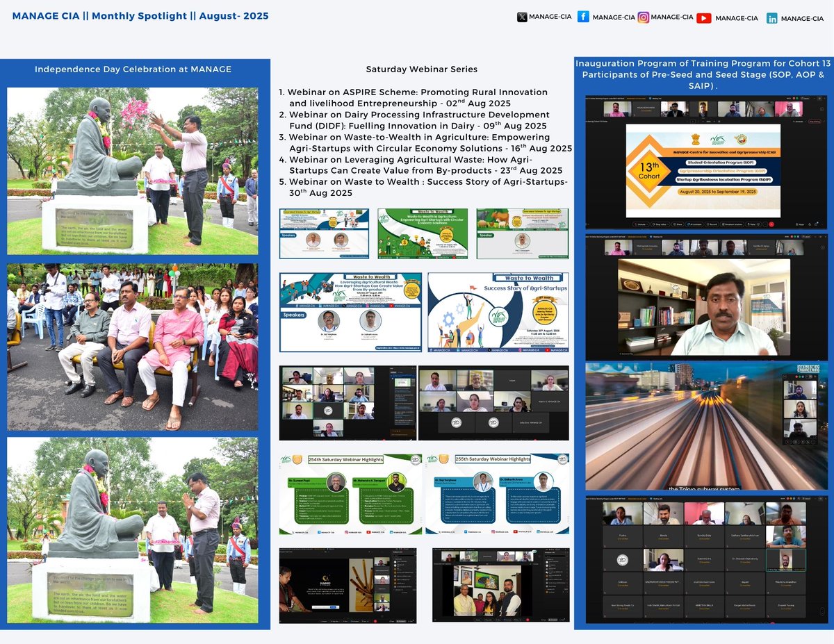Open bottom-center screenshot with group photo slide

click(500, 585)
